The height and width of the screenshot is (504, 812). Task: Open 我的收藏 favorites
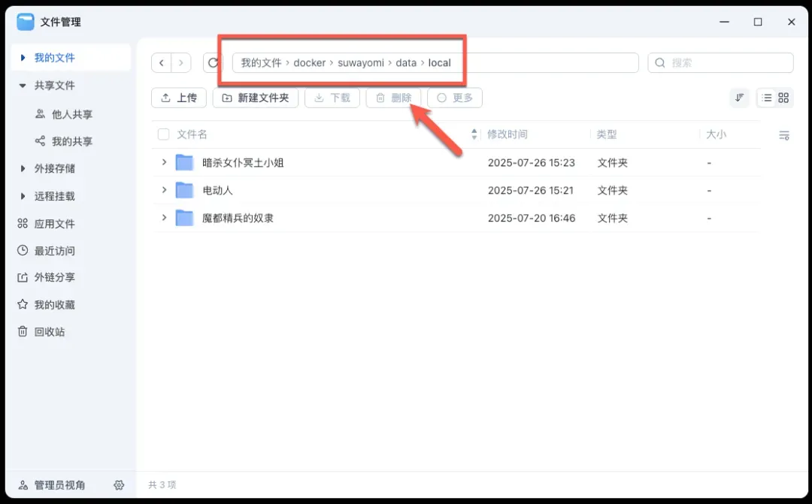[54, 305]
